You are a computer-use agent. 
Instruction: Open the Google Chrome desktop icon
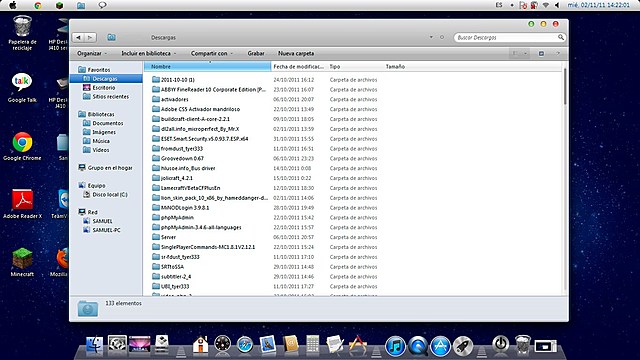pyautogui.click(x=22, y=146)
